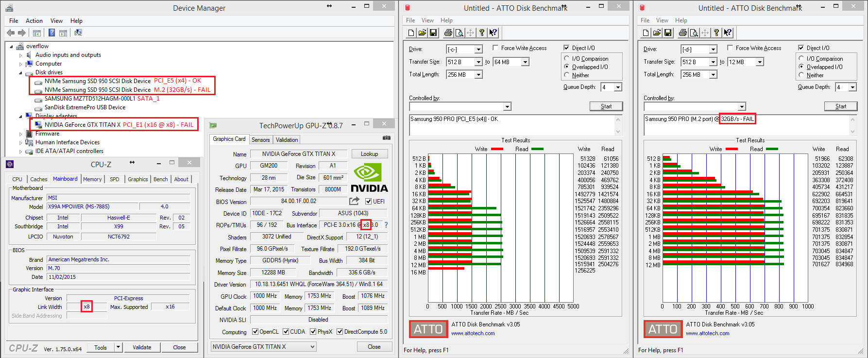The width and height of the screenshot is (868, 358).
Task: Click Open folder icon in right ATTO window
Action: pyautogui.click(x=657, y=33)
